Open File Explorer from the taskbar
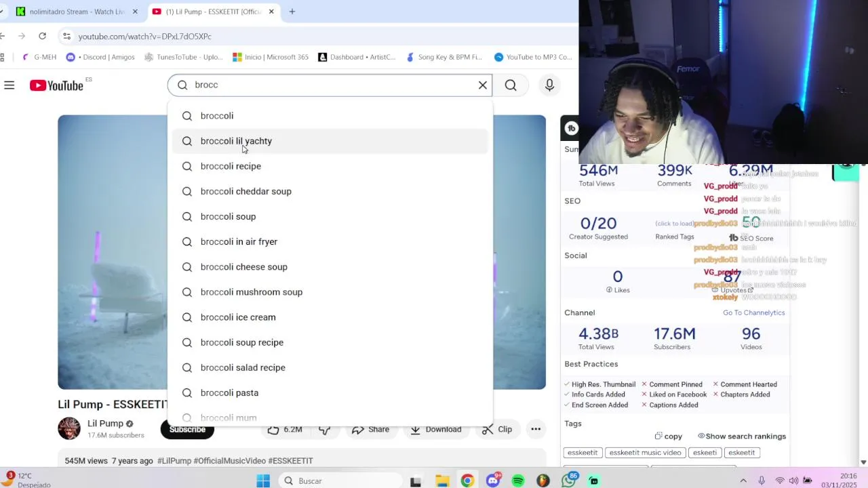The height and width of the screenshot is (488, 868). pyautogui.click(x=442, y=481)
